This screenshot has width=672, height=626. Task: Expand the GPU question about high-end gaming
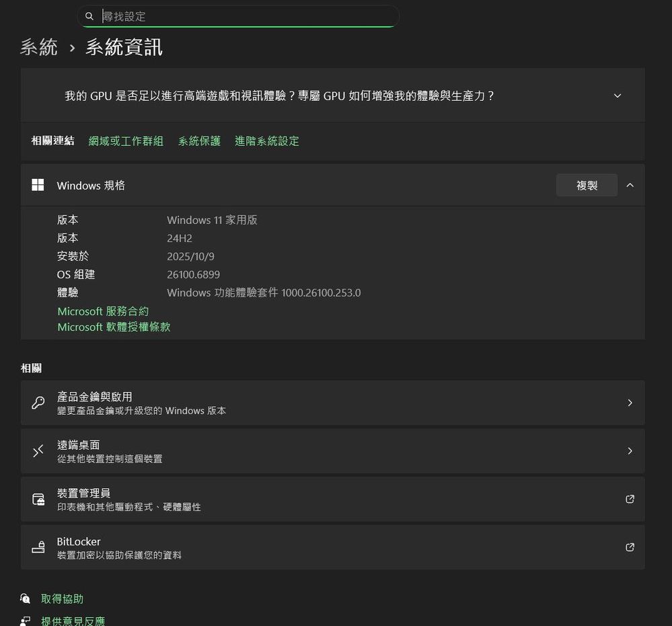[617, 95]
